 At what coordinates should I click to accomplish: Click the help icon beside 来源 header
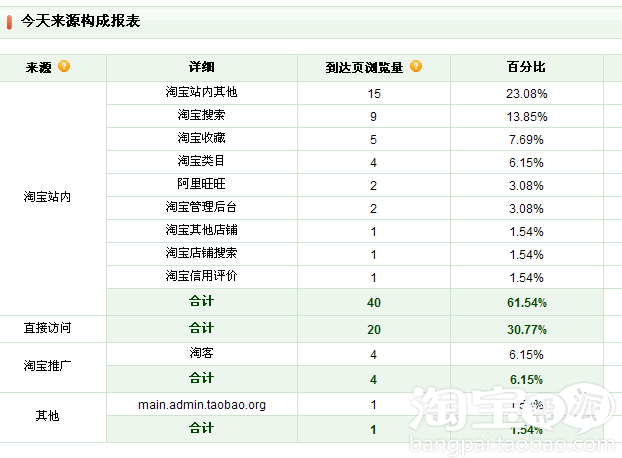(64, 66)
